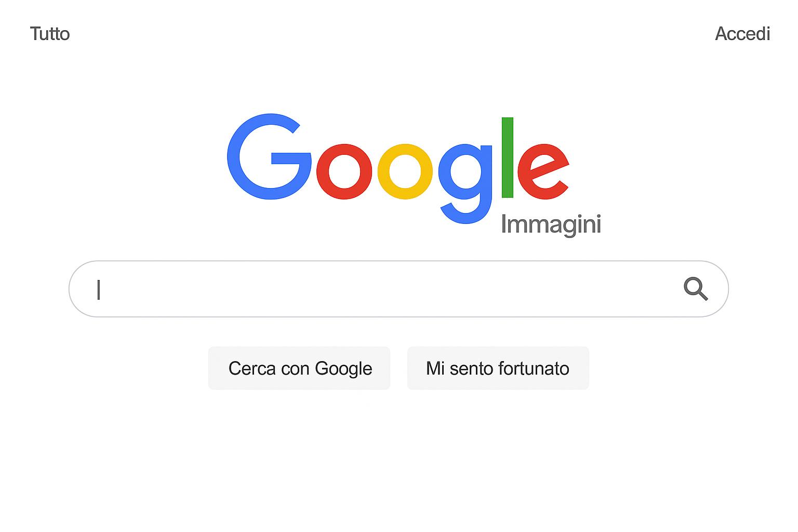Click the Immagini label under the logo
The width and height of the screenshot is (798, 532).
(551, 225)
